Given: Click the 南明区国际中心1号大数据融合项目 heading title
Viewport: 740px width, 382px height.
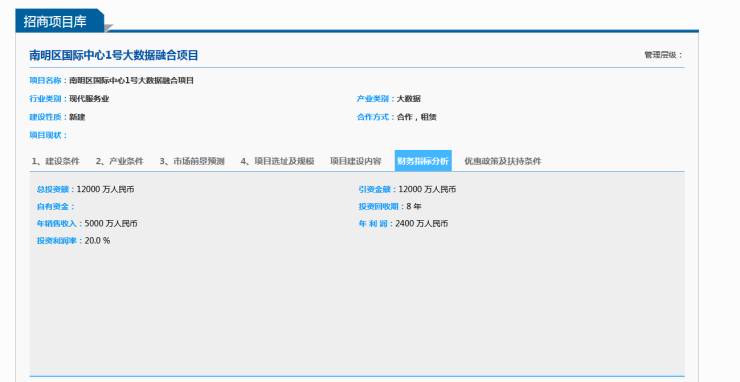Looking at the screenshot, I should pyautogui.click(x=114, y=55).
